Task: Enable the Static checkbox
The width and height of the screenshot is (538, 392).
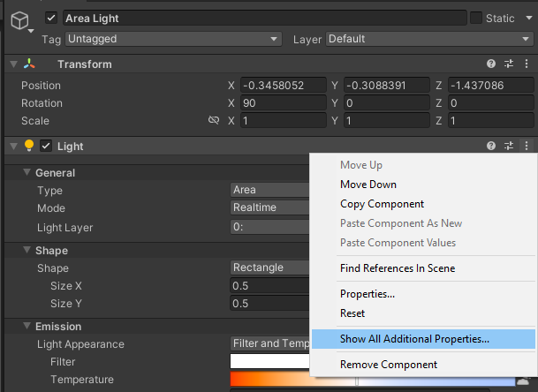Action: 476,18
